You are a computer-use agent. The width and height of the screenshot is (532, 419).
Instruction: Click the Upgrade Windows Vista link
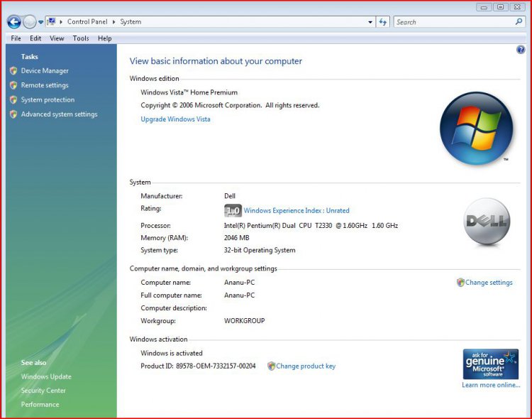point(175,119)
